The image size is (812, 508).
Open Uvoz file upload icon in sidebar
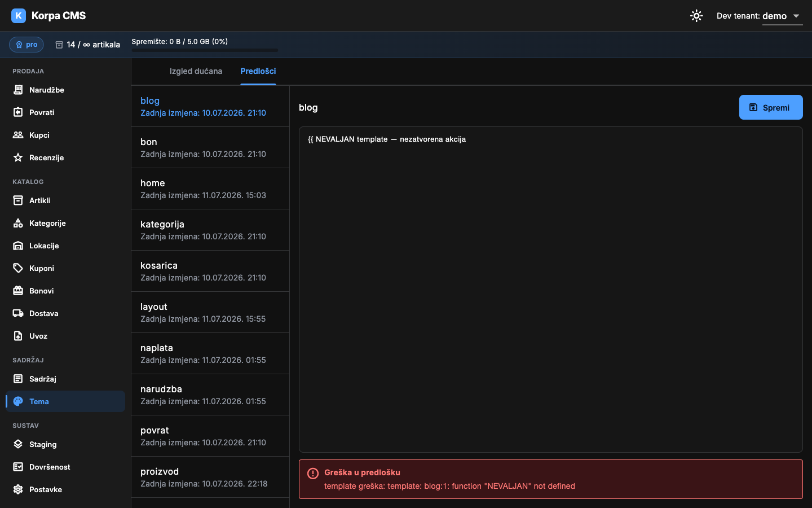[x=18, y=336]
